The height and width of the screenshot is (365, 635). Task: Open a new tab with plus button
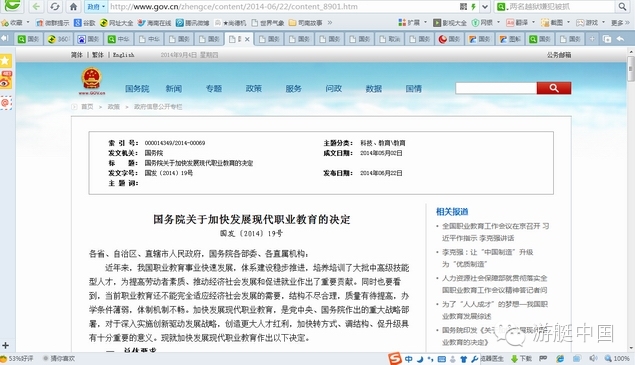[592, 39]
